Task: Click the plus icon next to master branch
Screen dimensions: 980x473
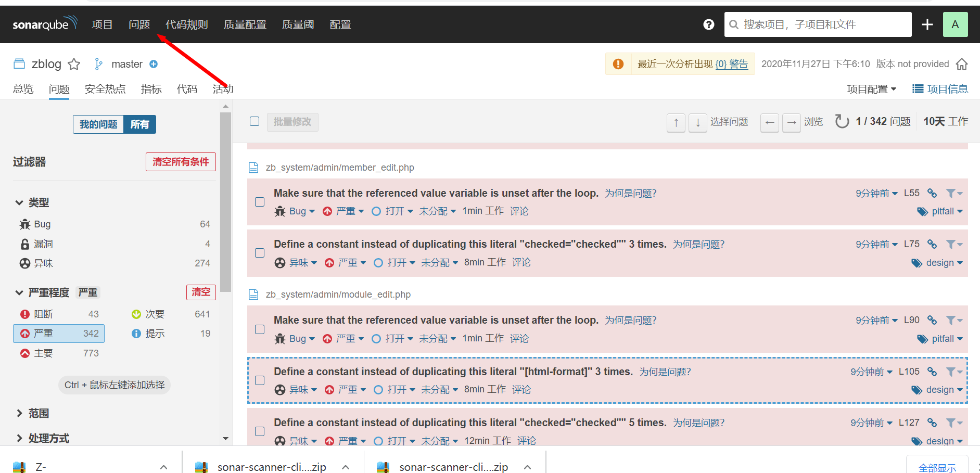Action: click(x=154, y=64)
